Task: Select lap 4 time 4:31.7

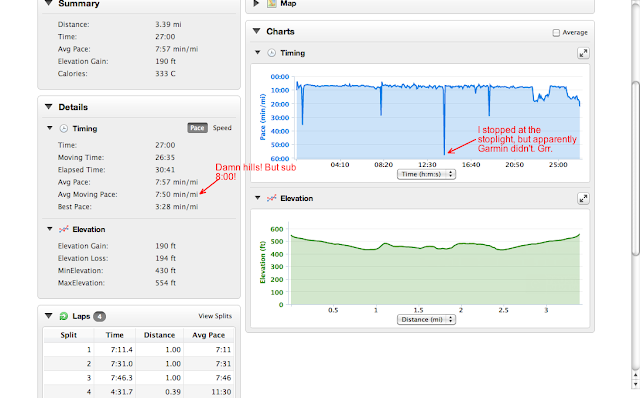Action: (122, 392)
